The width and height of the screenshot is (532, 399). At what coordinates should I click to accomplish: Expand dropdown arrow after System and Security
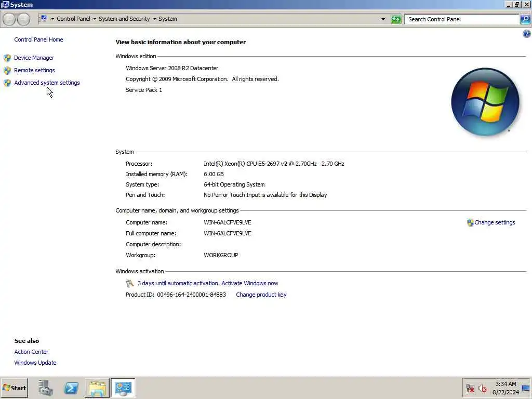[x=154, y=19]
